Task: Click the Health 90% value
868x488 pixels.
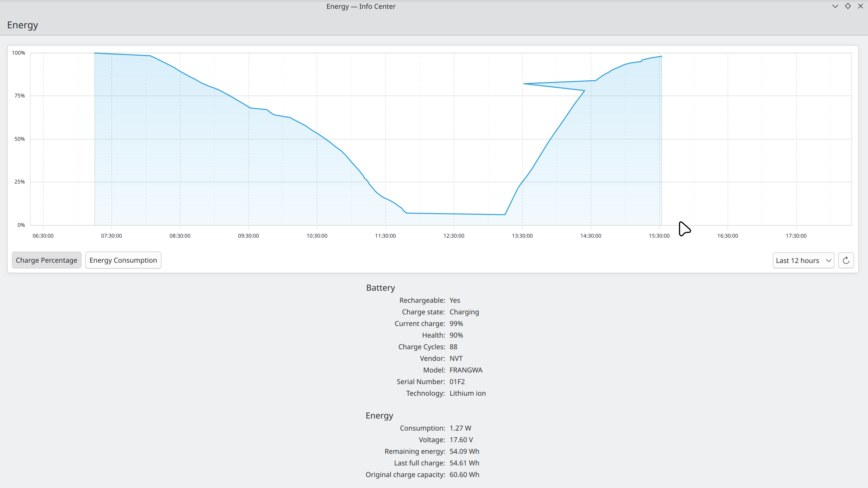Action: click(x=456, y=335)
